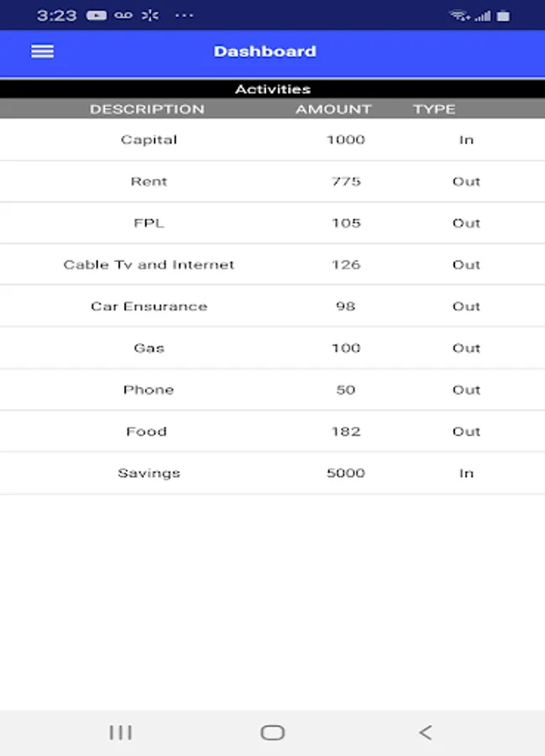Select the Activities header bar
This screenshot has height=756, width=545.
(x=272, y=88)
